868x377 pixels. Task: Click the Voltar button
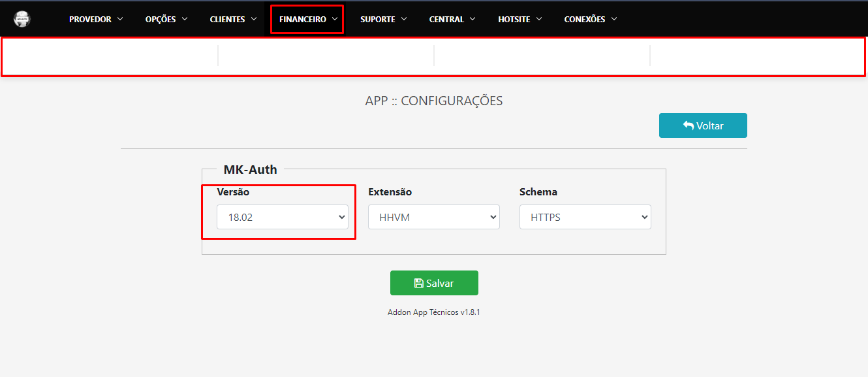tap(703, 125)
